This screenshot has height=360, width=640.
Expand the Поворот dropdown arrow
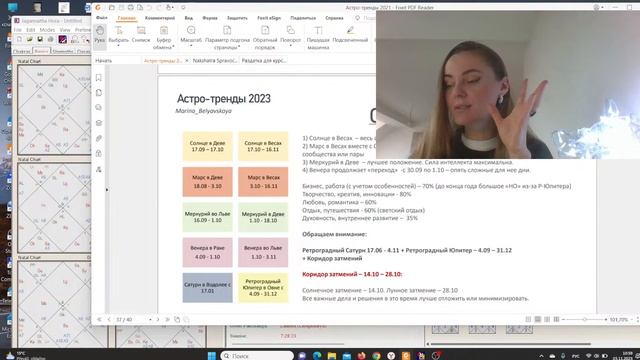pyautogui.click(x=291, y=46)
